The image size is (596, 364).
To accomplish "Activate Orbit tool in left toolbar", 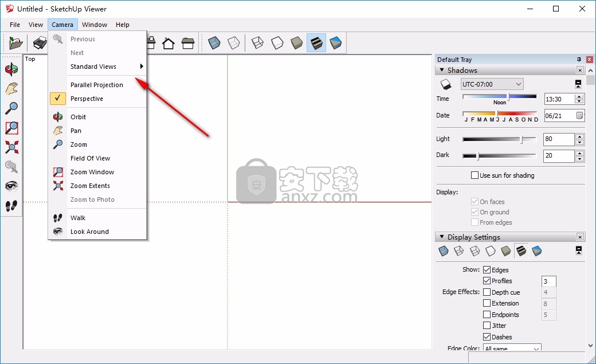I will click(11, 69).
